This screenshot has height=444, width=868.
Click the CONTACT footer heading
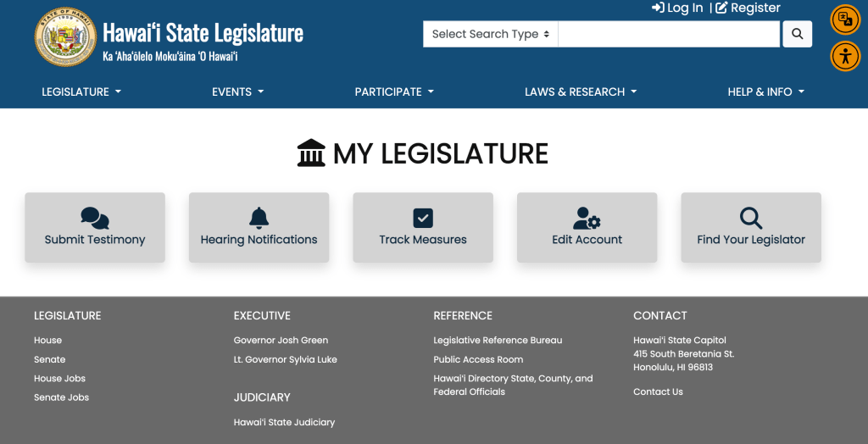click(x=659, y=315)
